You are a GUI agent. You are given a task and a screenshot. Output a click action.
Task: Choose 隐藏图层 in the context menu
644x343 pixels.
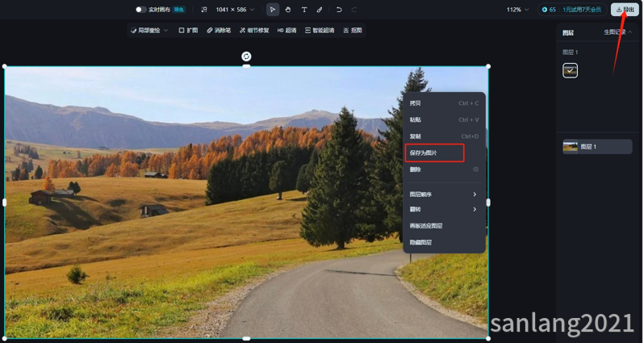coord(420,242)
